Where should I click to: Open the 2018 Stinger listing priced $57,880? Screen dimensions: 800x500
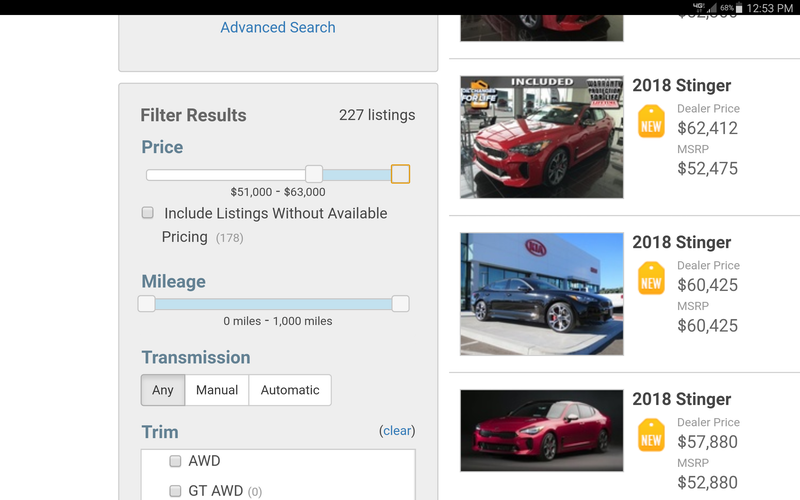(x=682, y=399)
